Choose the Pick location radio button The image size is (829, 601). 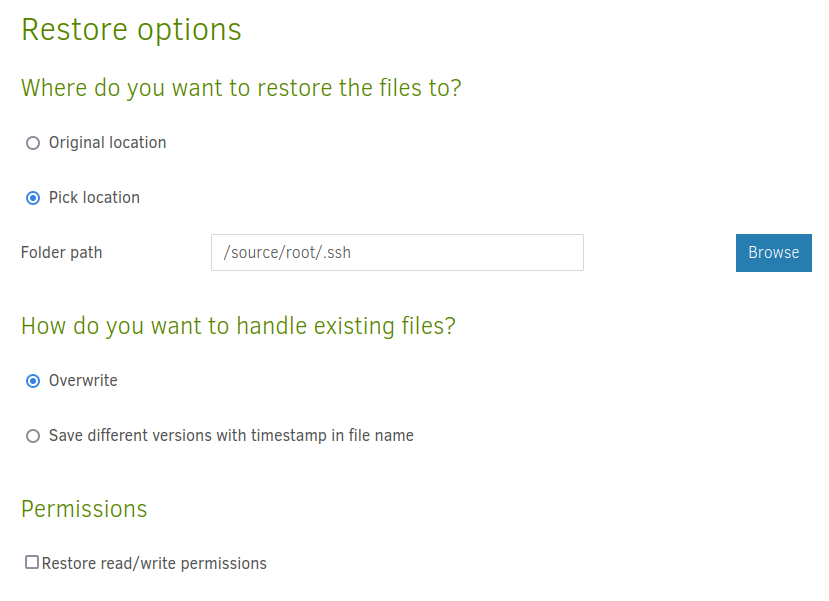pos(33,198)
